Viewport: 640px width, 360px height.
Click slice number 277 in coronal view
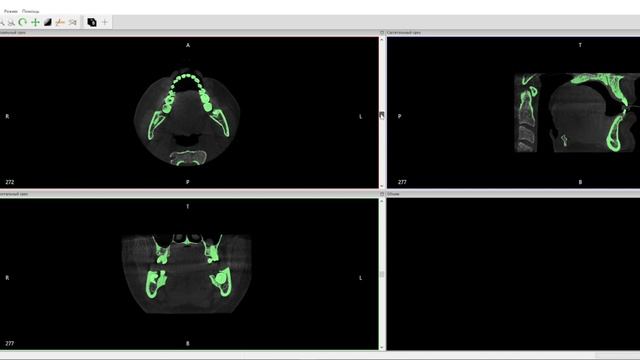point(9,344)
